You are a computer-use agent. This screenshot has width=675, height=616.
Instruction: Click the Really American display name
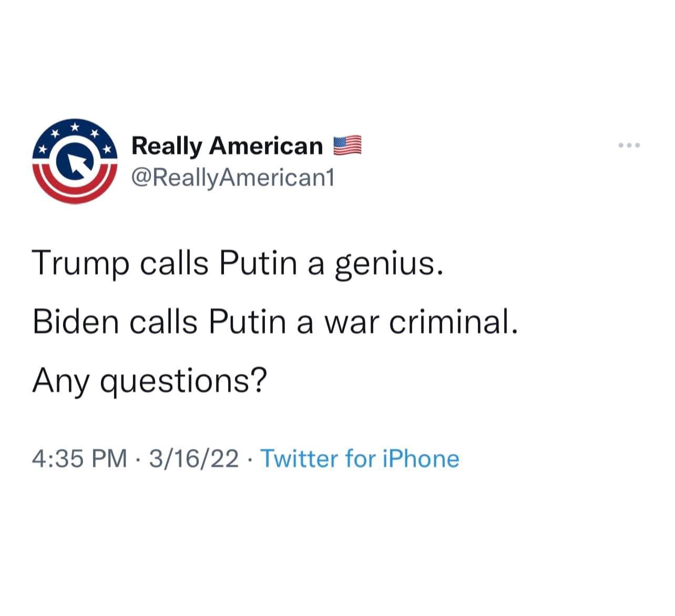[226, 145]
